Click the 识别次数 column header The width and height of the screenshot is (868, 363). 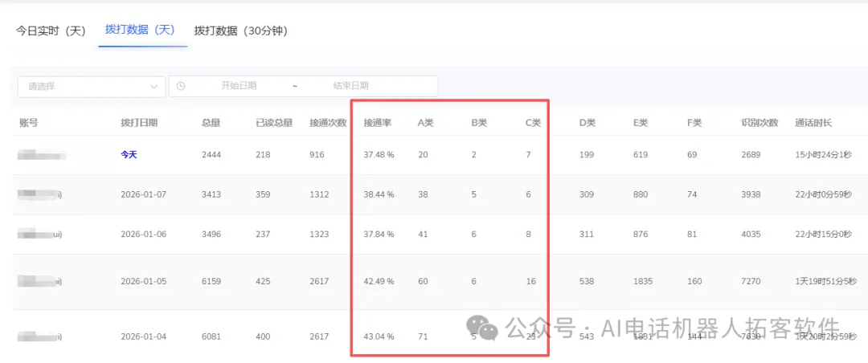click(x=760, y=123)
